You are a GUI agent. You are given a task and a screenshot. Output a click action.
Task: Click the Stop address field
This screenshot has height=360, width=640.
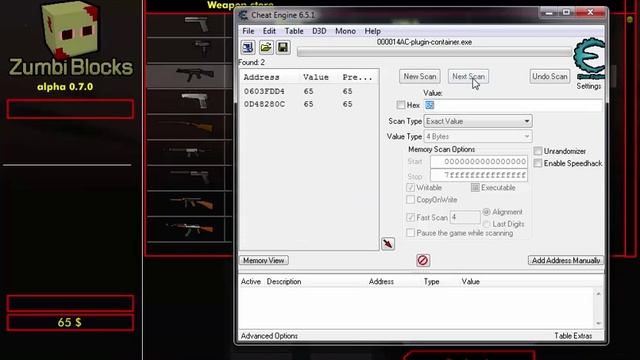[x=478, y=175]
